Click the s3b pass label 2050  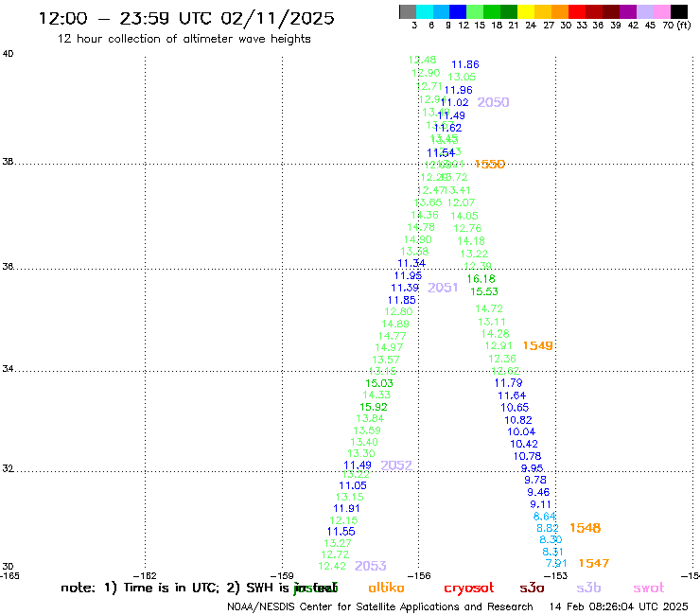(x=493, y=102)
